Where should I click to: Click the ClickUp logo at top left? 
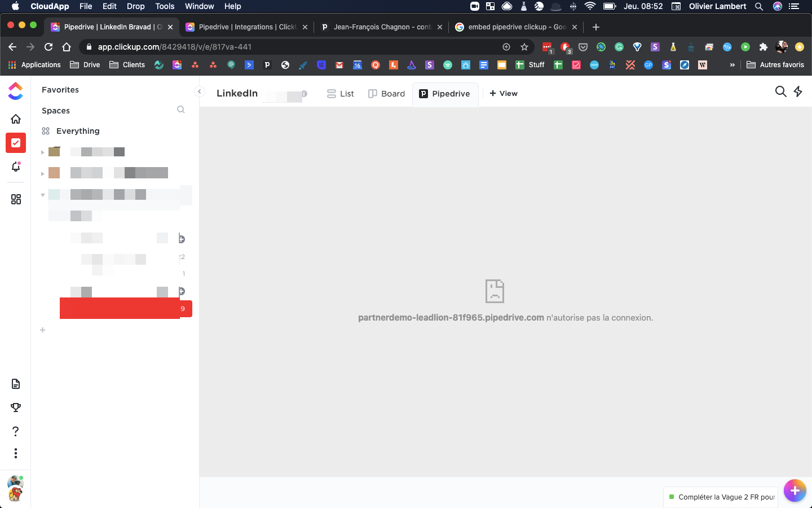[16, 91]
